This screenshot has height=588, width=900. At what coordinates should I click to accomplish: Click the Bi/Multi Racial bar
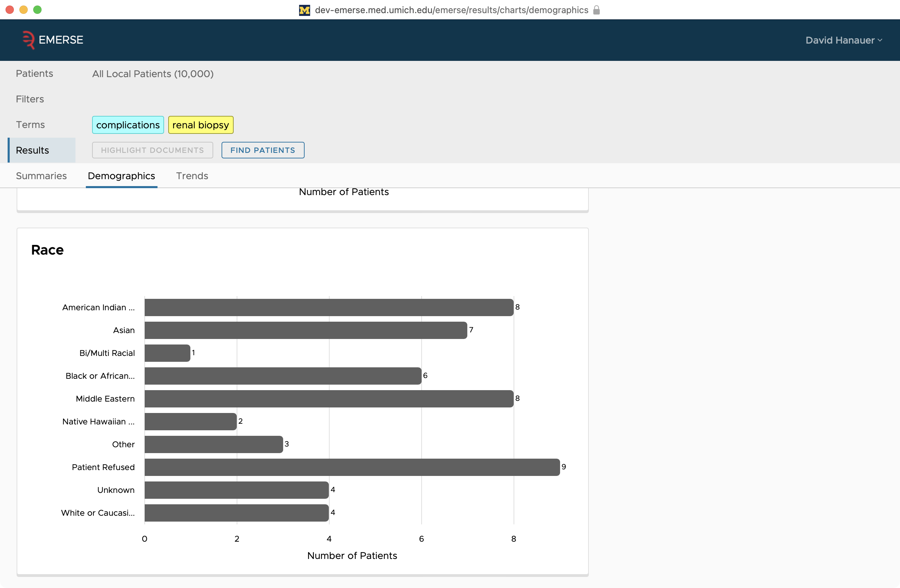(168, 353)
